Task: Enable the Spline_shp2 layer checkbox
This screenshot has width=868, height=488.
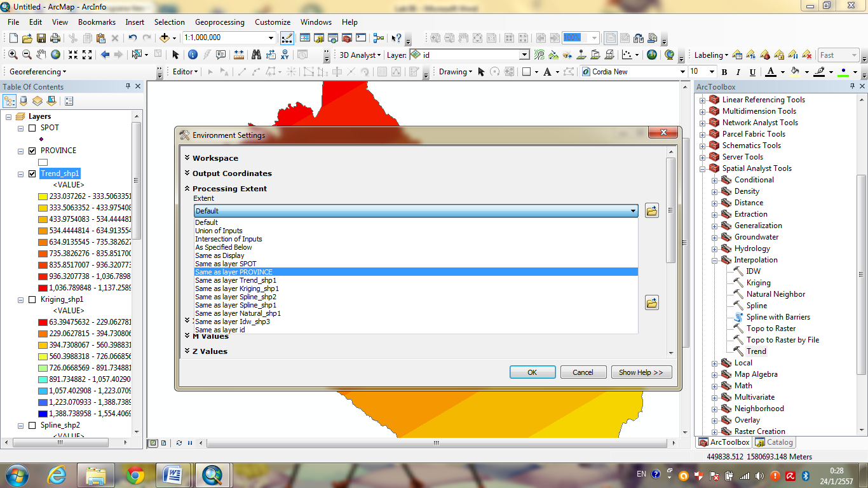Action: 32,425
